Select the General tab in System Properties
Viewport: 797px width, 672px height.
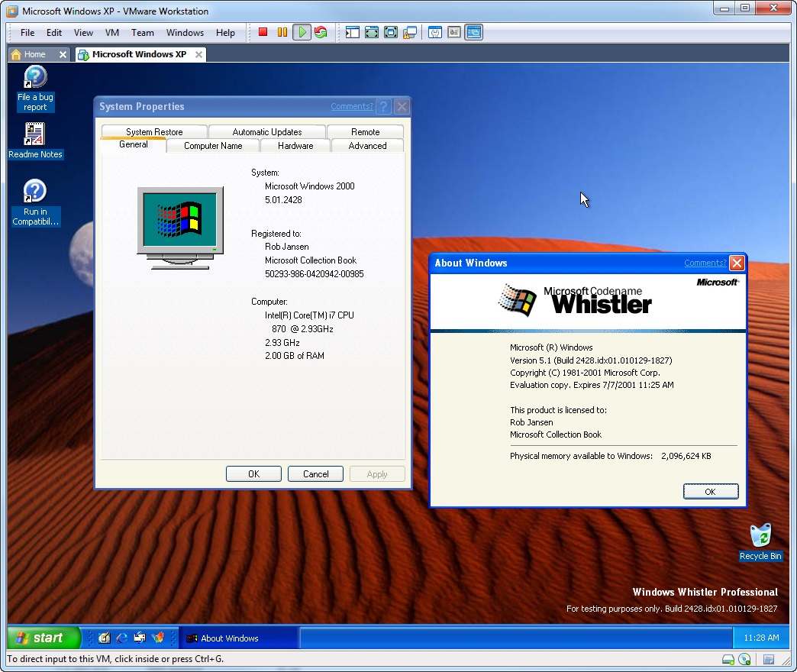(x=133, y=144)
